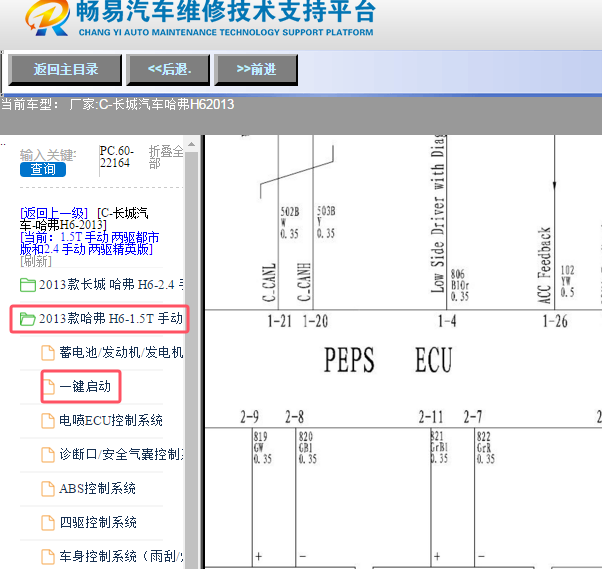The height and width of the screenshot is (569, 602).
Task: Click pin label 1-21 in diagram
Action: (280, 321)
